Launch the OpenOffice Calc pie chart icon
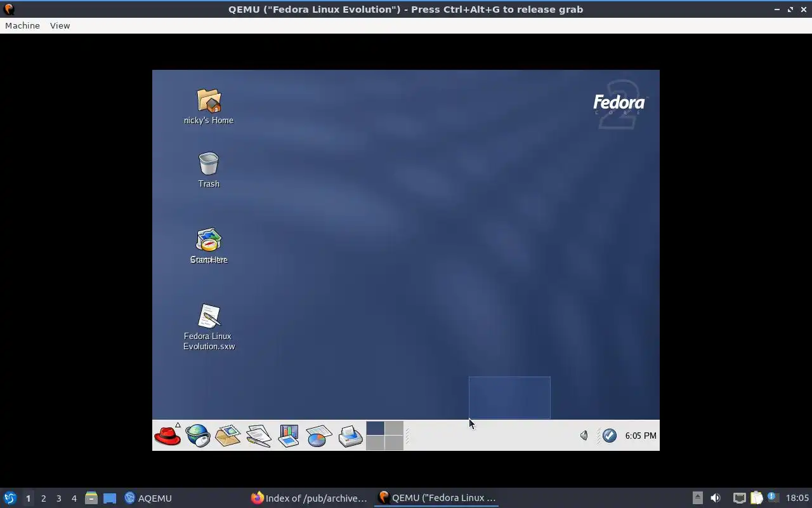Screen dimensions: 812x508 pos(318,436)
